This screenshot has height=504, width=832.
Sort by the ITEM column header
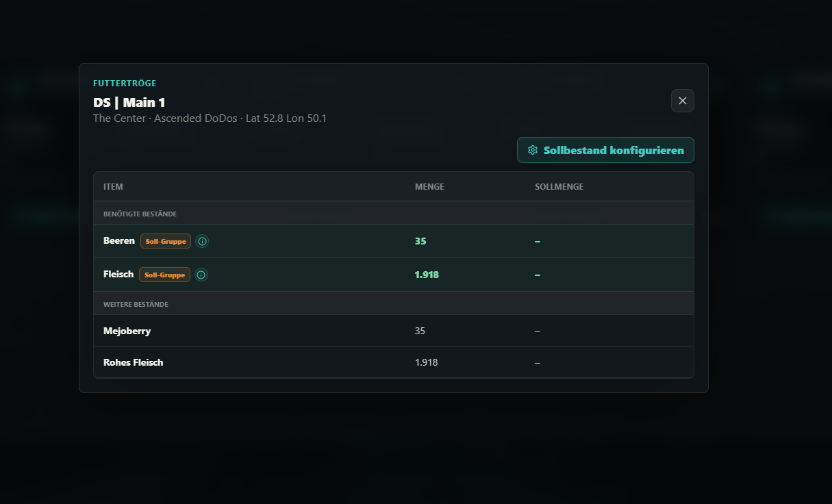tap(113, 187)
